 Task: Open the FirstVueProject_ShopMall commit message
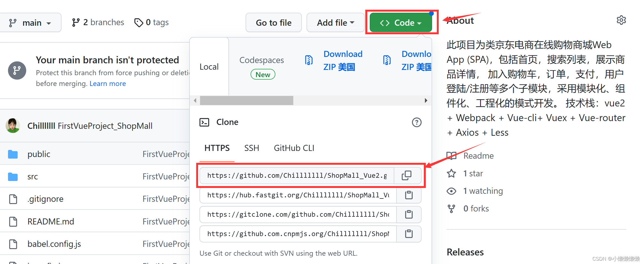pos(105,126)
